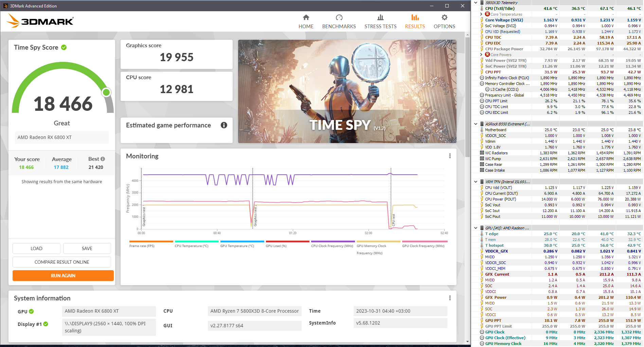Click the blue GPU Temperature legend swatch

pyautogui.click(x=242, y=242)
